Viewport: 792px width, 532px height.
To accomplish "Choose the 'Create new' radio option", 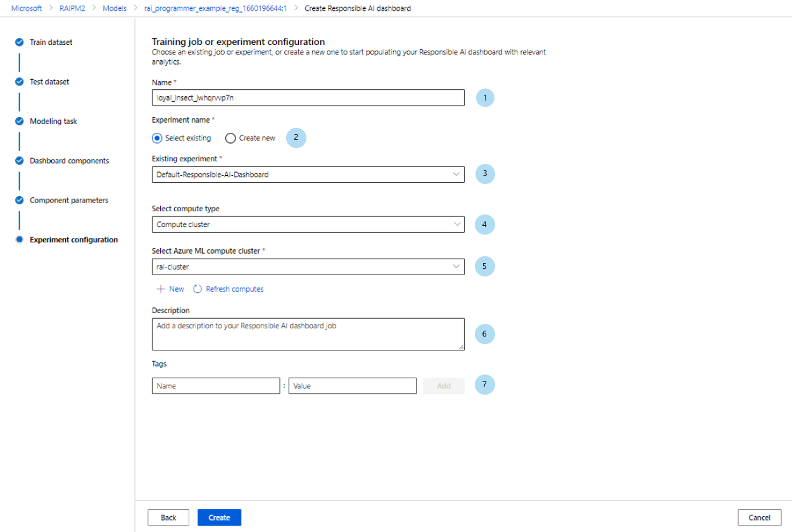I will tap(231, 138).
